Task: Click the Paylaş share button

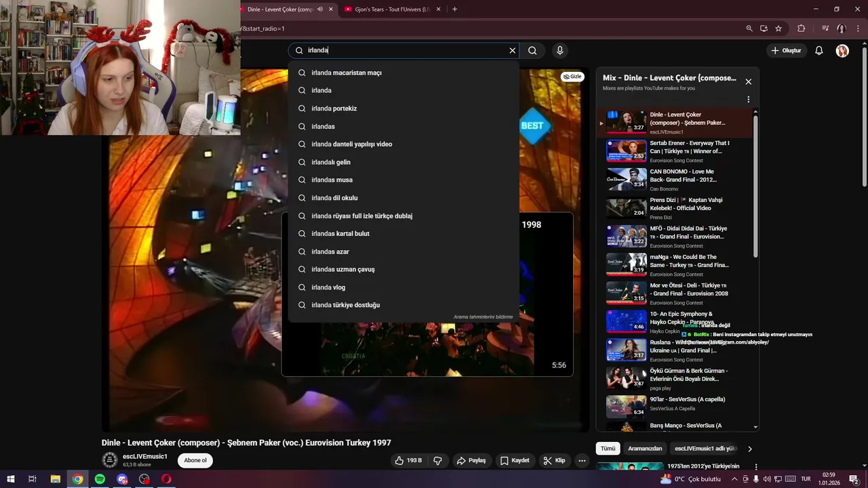Action: pos(471,460)
